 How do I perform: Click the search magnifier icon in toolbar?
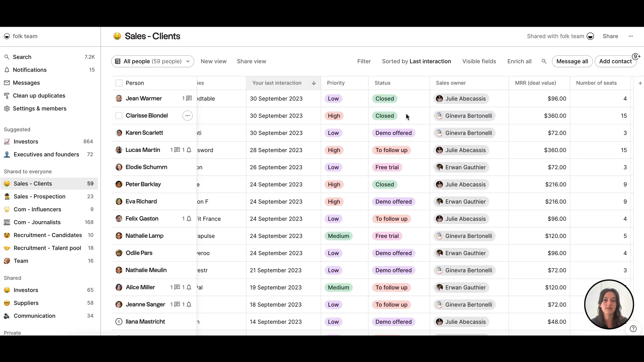click(544, 61)
